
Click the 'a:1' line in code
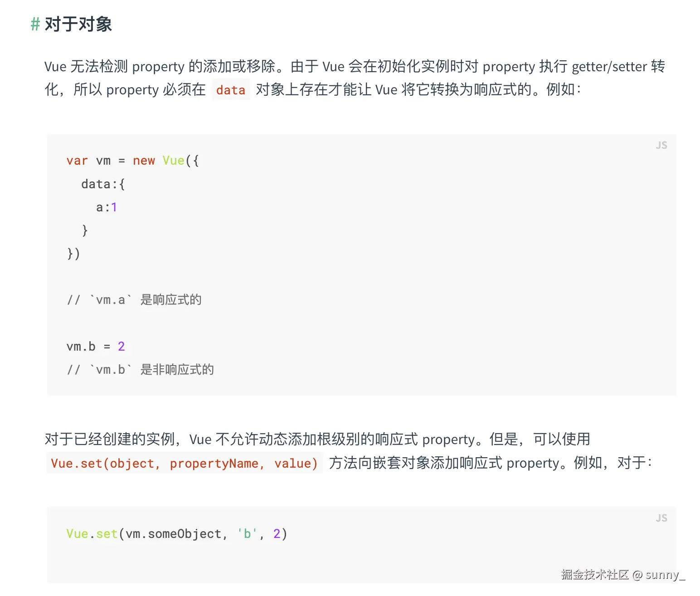(107, 207)
